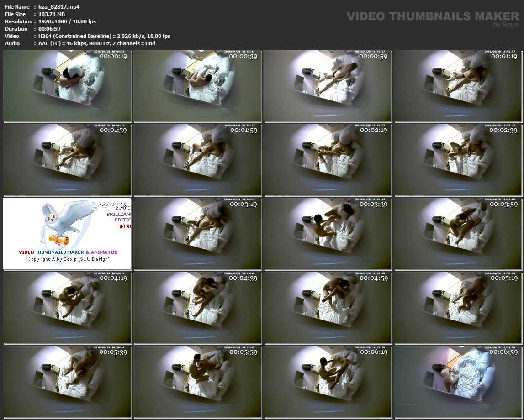Select the thumbnail stamped 00:05:39
Viewport: 524px width, 420px height.
[67, 382]
